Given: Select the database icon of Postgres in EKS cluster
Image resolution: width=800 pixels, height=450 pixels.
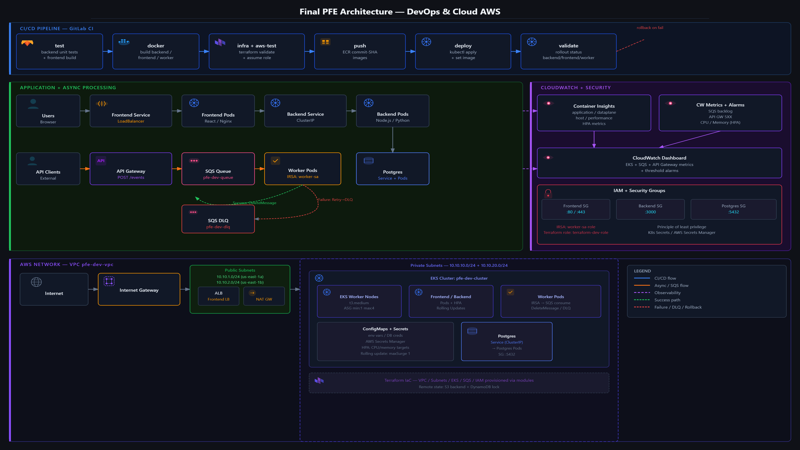Looking at the screenshot, I should coord(472,331).
